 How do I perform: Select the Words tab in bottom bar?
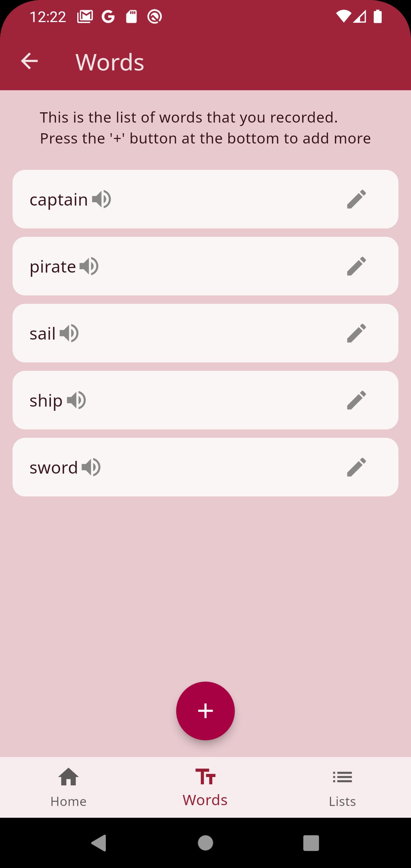[205, 787]
